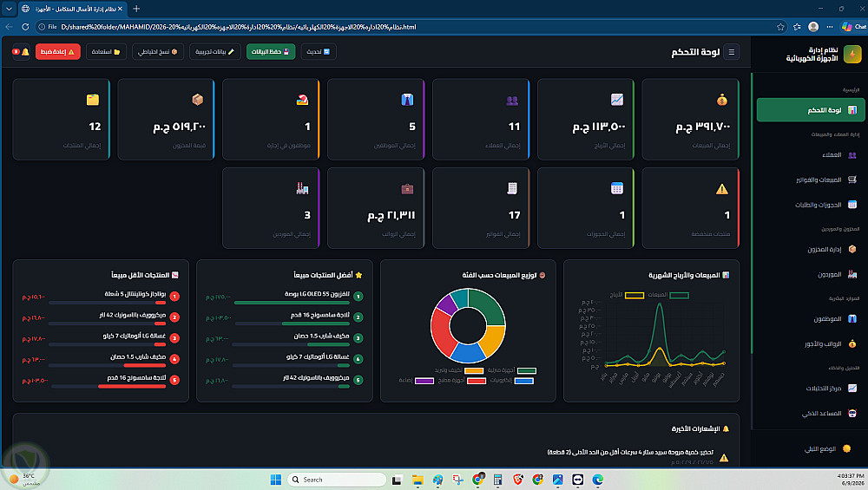Image resolution: width=868 pixels, height=490 pixels.
Task: Click the نسخ احتياطي backup button
Action: tap(158, 52)
